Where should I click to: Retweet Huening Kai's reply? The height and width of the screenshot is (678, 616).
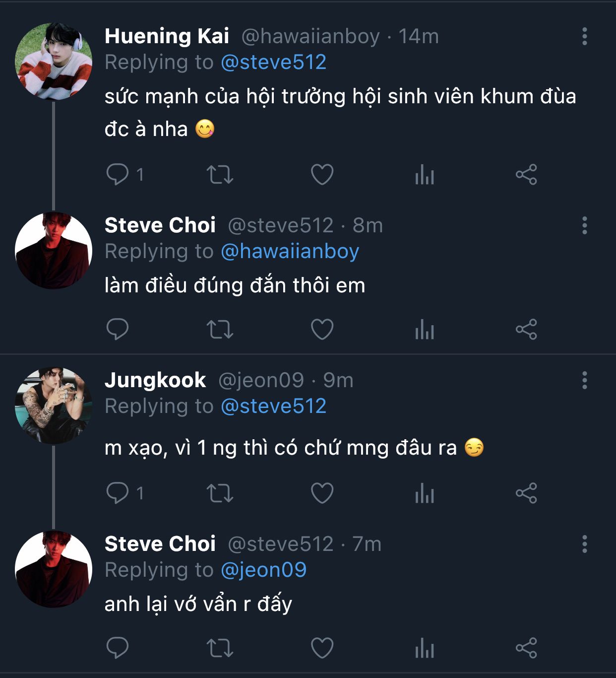[220, 175]
